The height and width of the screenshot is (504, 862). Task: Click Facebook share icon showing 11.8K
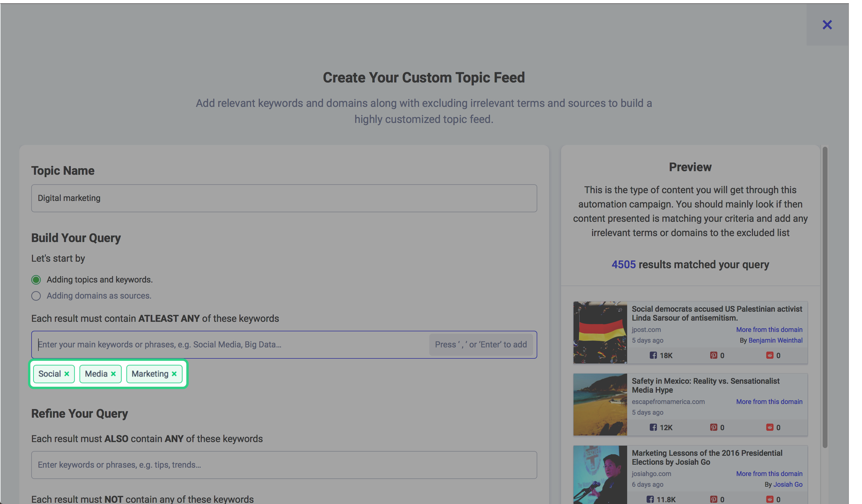650,499
